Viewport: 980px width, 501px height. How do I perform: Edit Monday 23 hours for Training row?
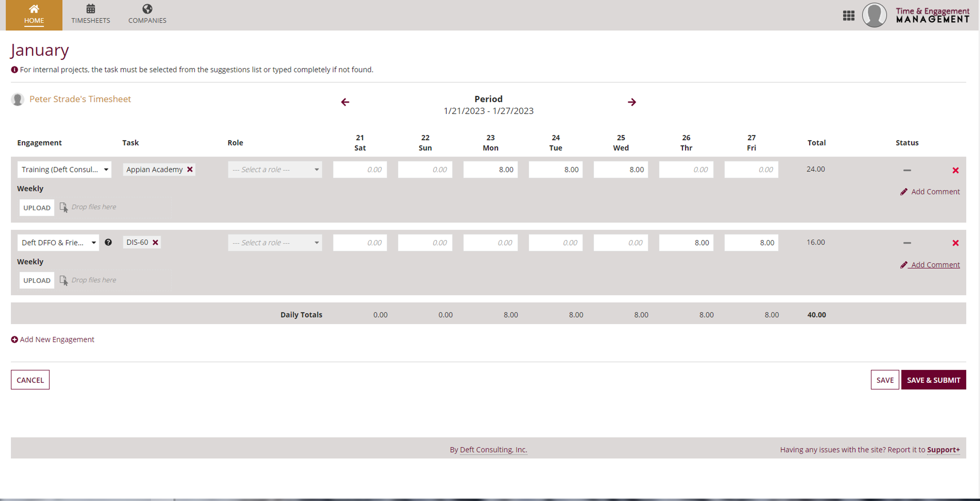pyautogui.click(x=490, y=169)
